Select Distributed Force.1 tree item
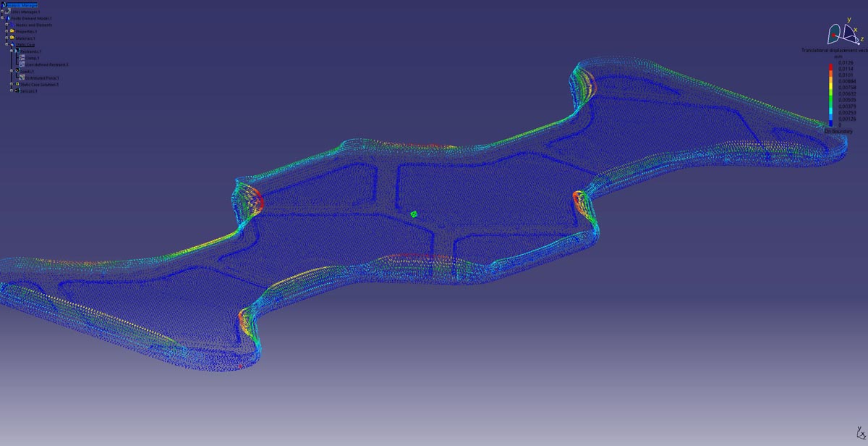 [42, 77]
